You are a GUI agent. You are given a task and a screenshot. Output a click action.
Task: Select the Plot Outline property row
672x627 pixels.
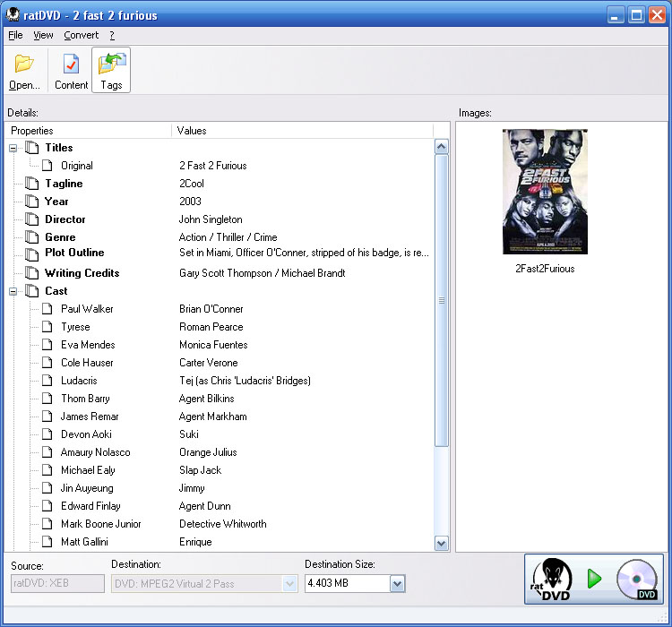pyautogui.click(x=74, y=253)
